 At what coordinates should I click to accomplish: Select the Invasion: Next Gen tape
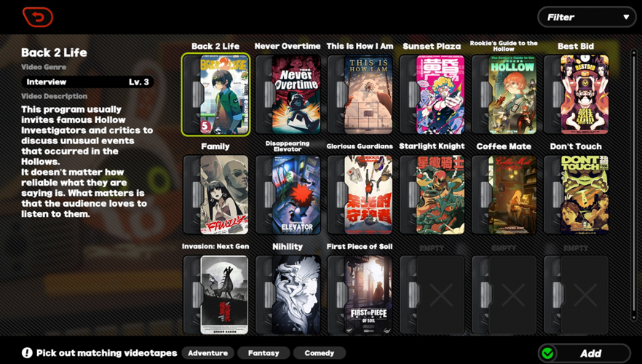coord(216,295)
